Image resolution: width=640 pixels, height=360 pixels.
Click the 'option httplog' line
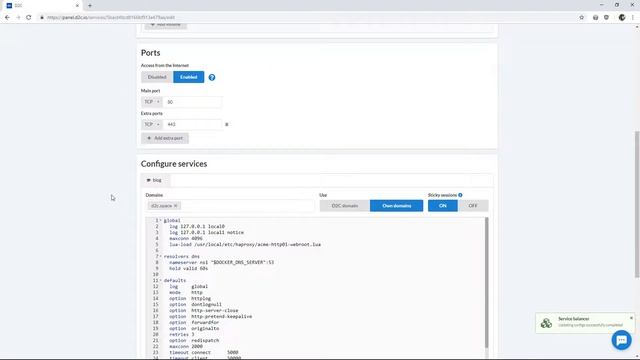coord(190,298)
